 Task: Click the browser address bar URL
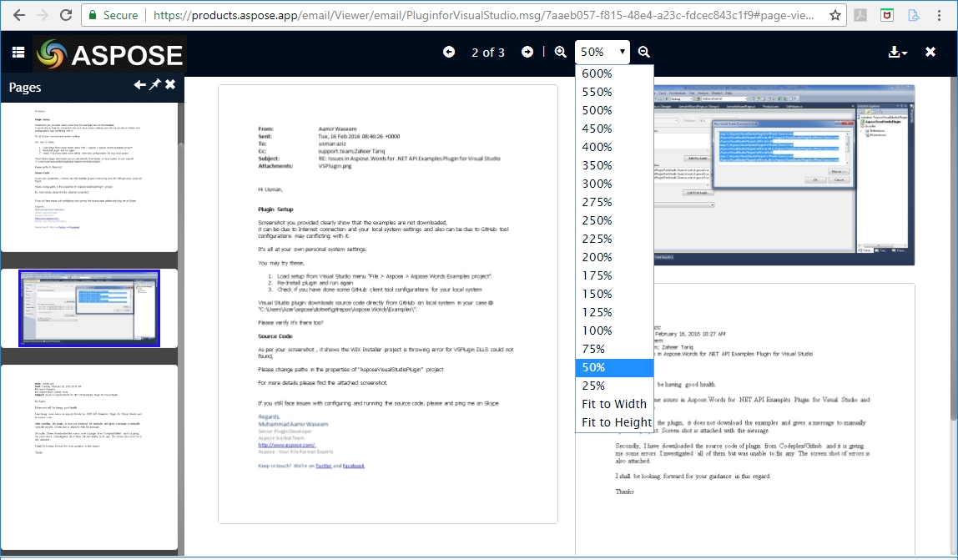click(x=483, y=15)
